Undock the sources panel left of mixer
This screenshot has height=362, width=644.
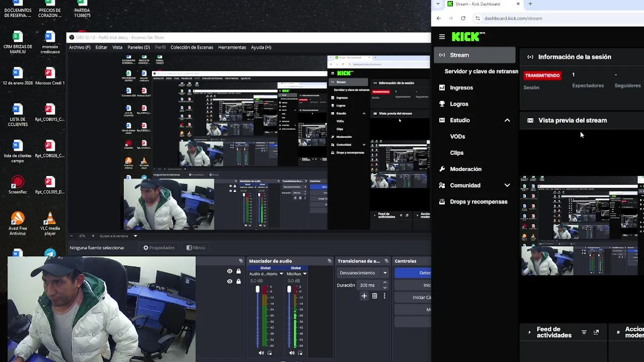tap(240, 261)
